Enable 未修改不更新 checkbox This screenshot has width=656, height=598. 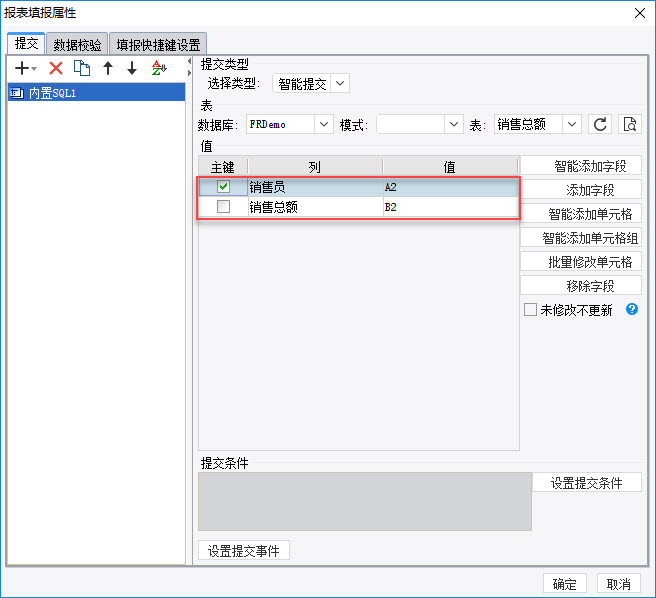pyautogui.click(x=530, y=310)
